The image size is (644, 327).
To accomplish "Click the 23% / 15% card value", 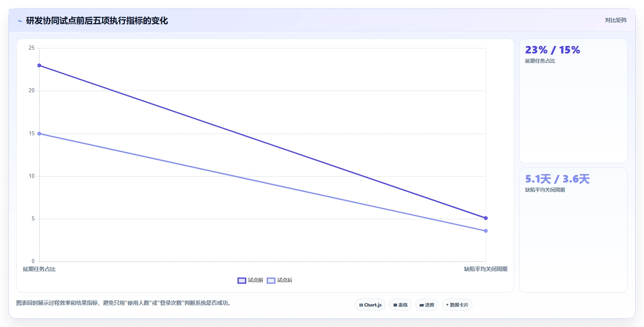I will (553, 50).
